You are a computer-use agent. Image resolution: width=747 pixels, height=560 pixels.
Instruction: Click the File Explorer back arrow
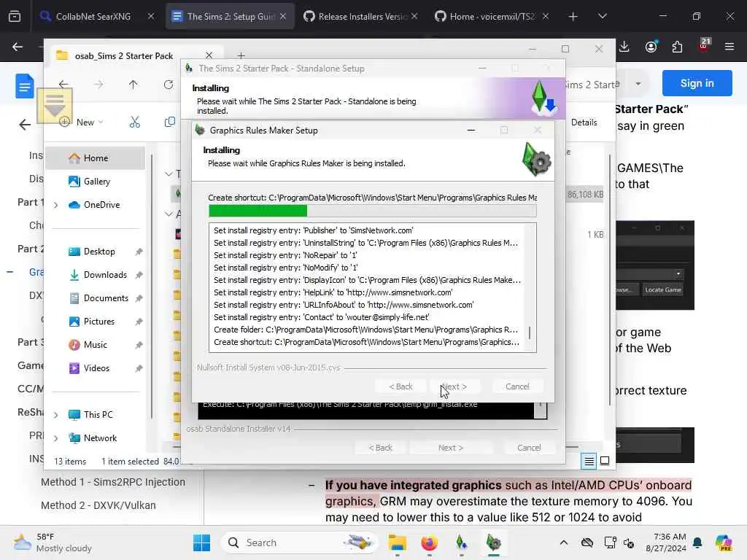pos(63,85)
